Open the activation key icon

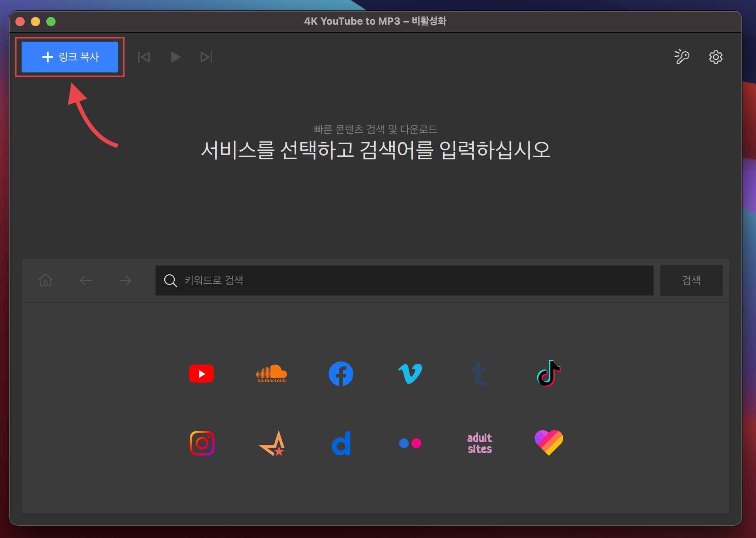[682, 57]
